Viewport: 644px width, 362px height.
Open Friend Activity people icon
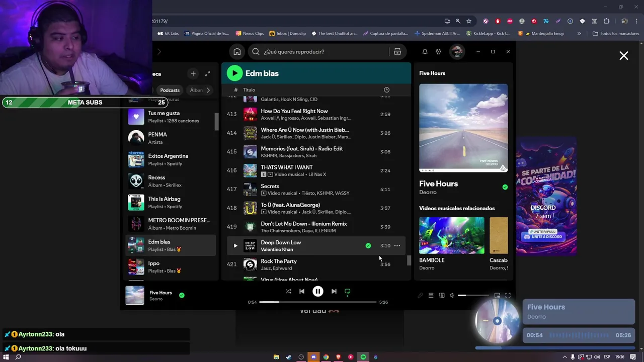tap(438, 52)
